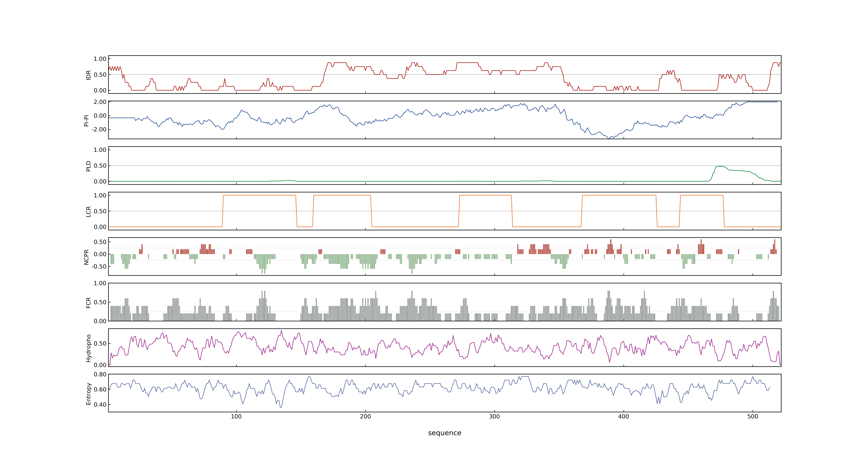Click the 0.50 tick of the PLD panel
868x463 pixels.
click(100, 166)
